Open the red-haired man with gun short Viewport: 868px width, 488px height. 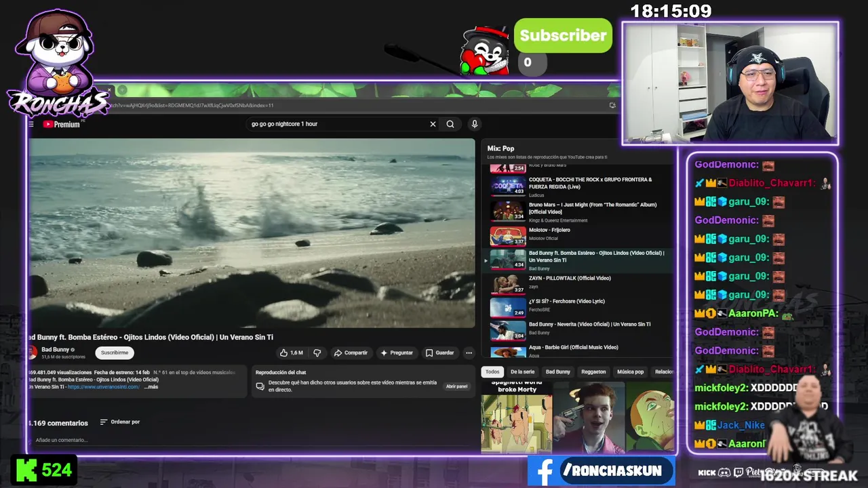589,417
